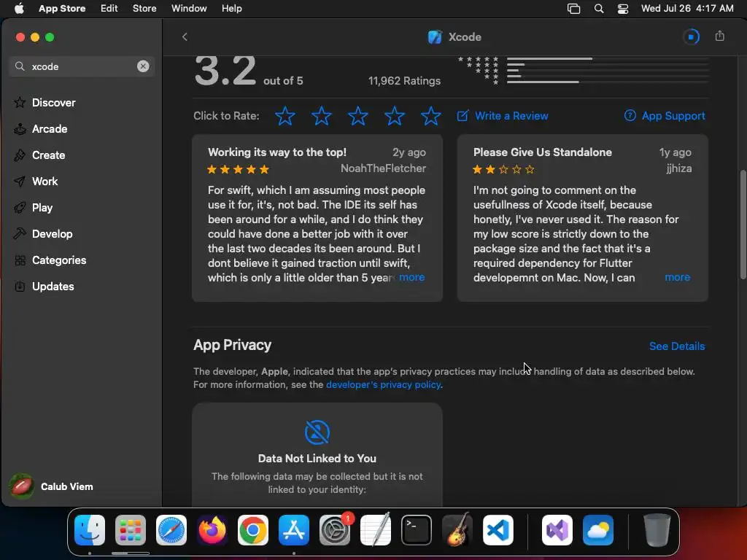Viewport: 747px width, 560px height.
Task: Open the share icon for Xcode
Action: 720,36
